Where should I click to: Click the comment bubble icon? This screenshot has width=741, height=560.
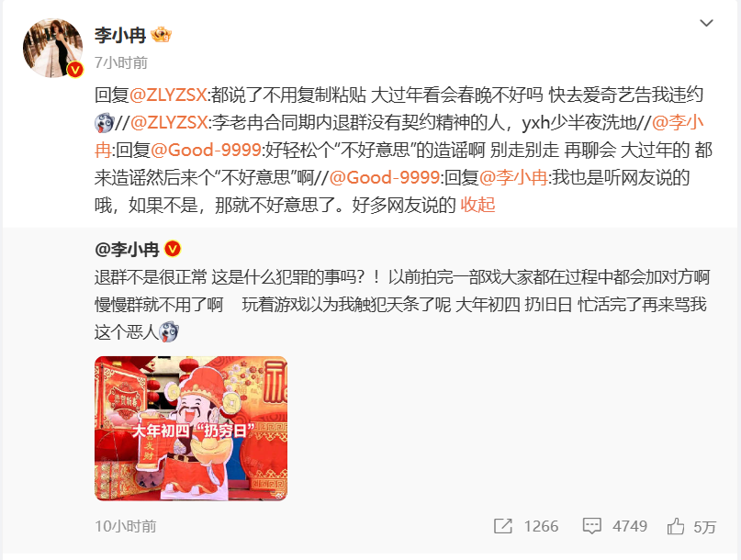pos(591,526)
